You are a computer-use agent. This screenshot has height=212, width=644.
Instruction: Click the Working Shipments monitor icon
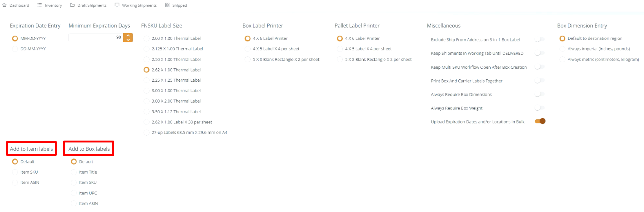117,5
